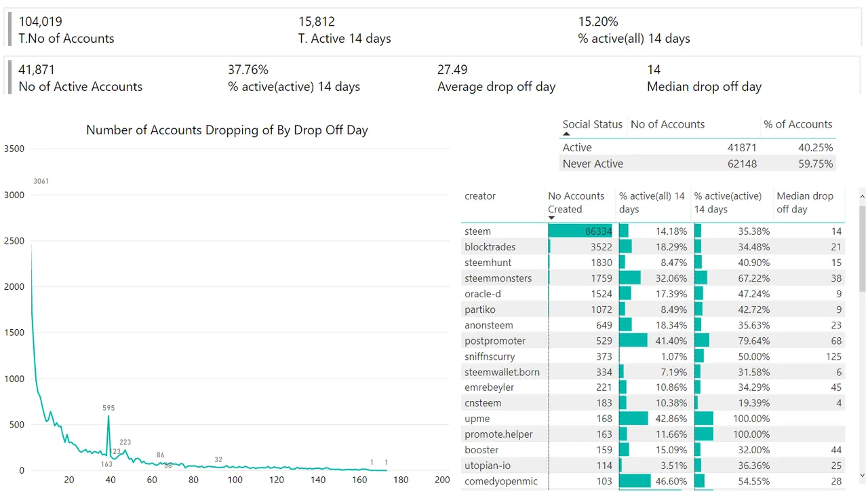The image size is (868, 492).
Task: Sort by Social Status column header
Action: (x=592, y=124)
